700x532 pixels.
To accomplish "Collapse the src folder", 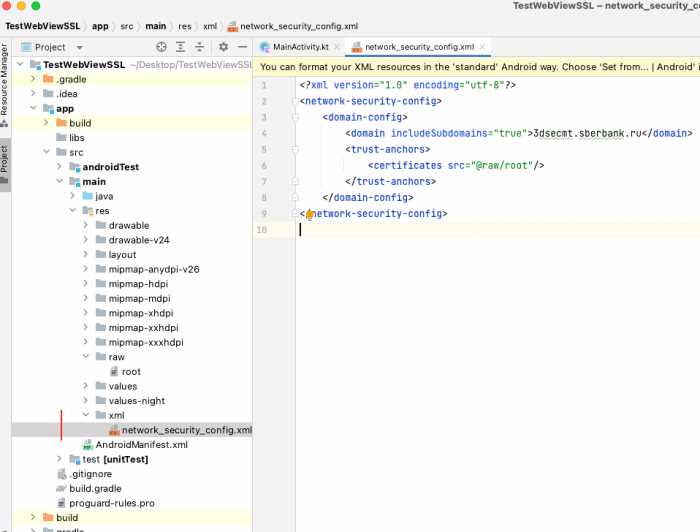I will (x=46, y=152).
